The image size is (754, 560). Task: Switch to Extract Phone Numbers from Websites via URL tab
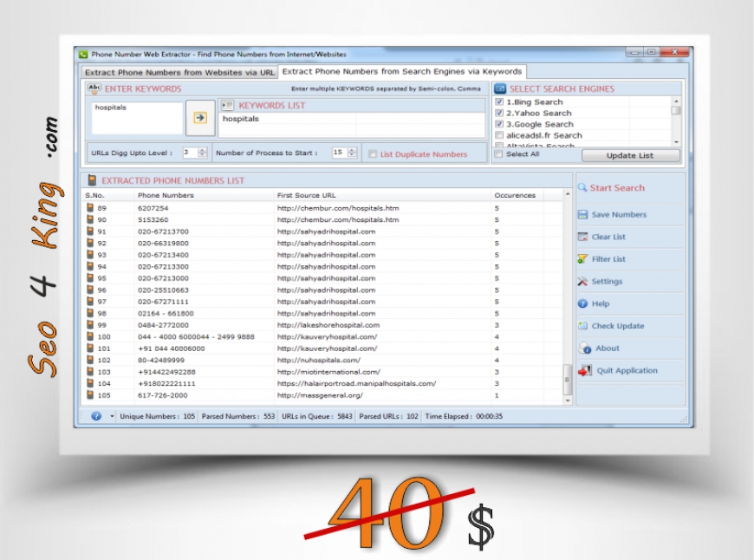pos(179,72)
